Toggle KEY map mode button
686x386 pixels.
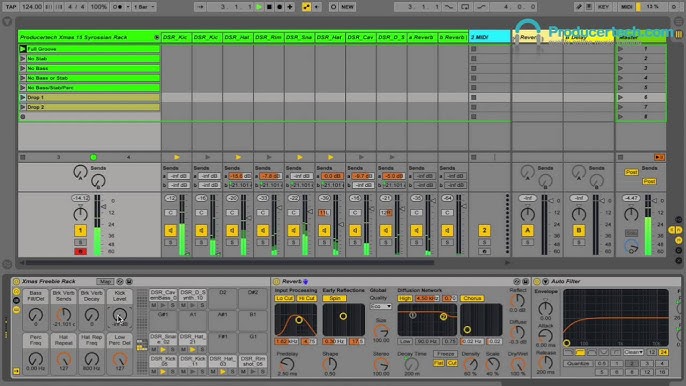coord(603,7)
